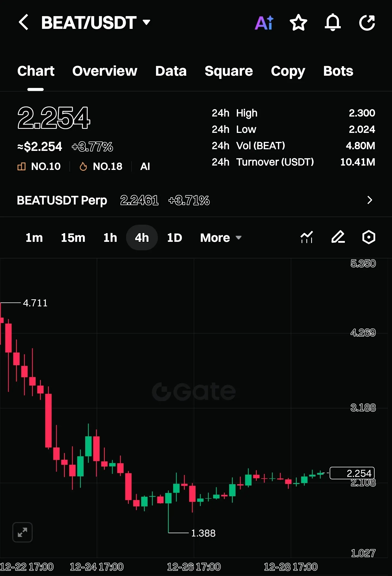Switch to the Overview tab
392x576 pixels.
(x=105, y=71)
